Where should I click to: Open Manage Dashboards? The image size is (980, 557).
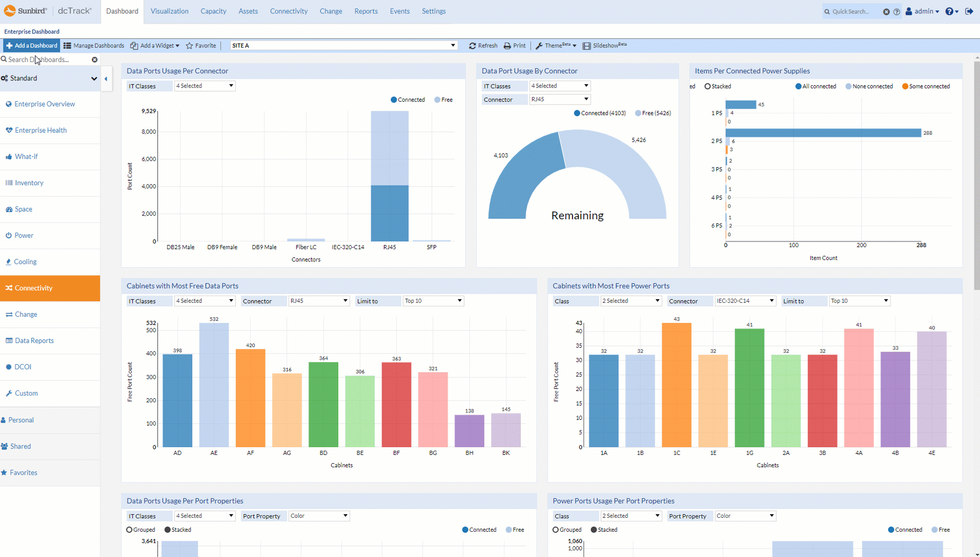pyautogui.click(x=94, y=45)
